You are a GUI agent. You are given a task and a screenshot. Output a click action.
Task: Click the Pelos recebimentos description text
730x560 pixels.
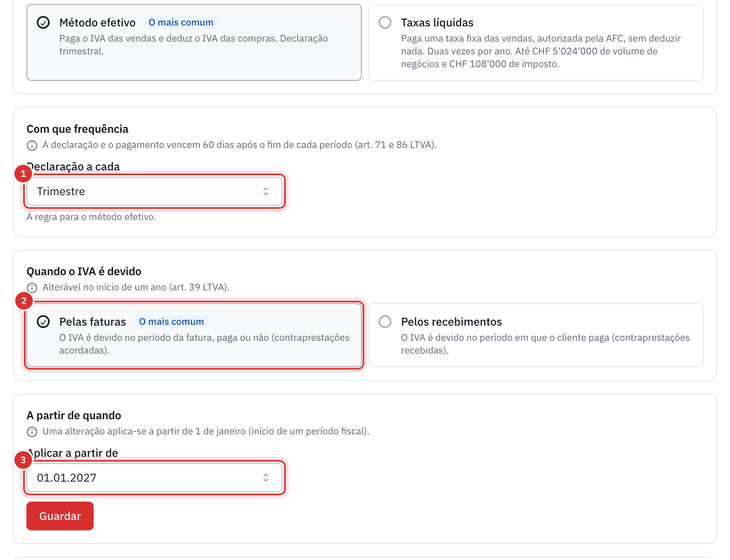pos(545,344)
